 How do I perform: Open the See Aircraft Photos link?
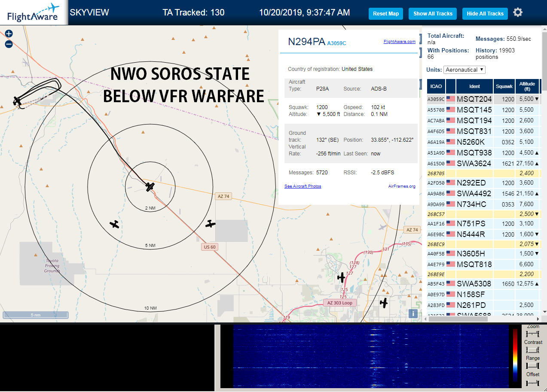click(303, 186)
